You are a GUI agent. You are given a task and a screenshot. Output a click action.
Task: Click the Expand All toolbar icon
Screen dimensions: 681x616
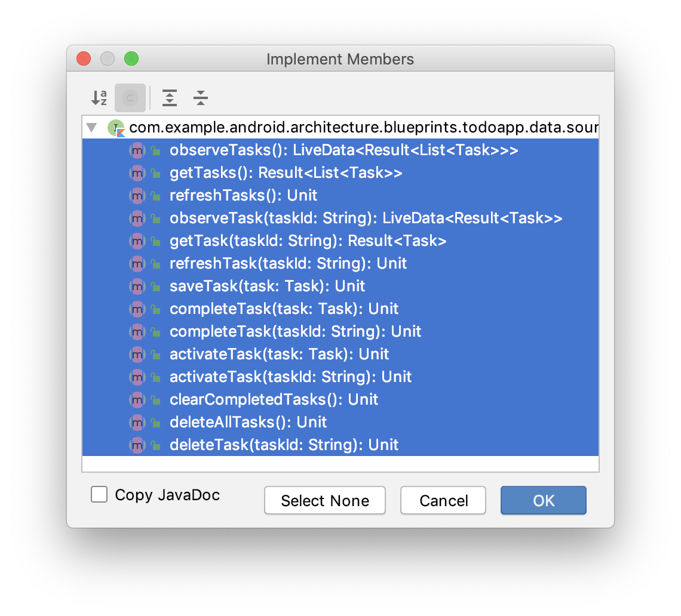click(170, 98)
